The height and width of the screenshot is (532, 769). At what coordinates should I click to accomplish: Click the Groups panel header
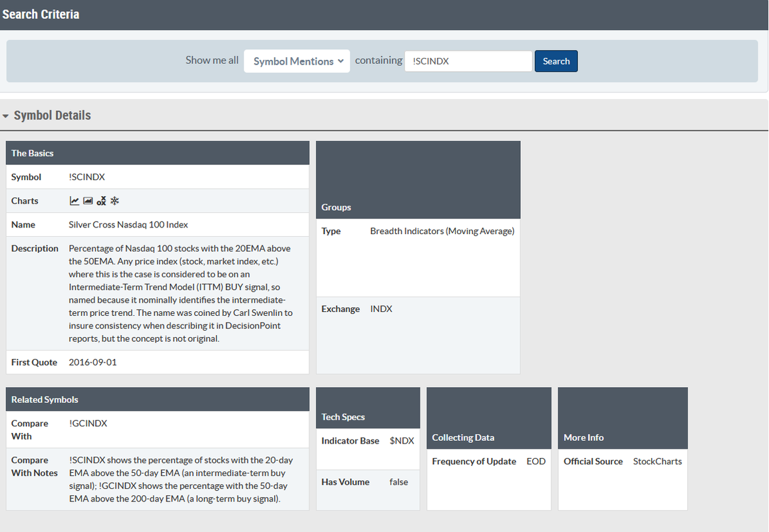[x=418, y=180]
